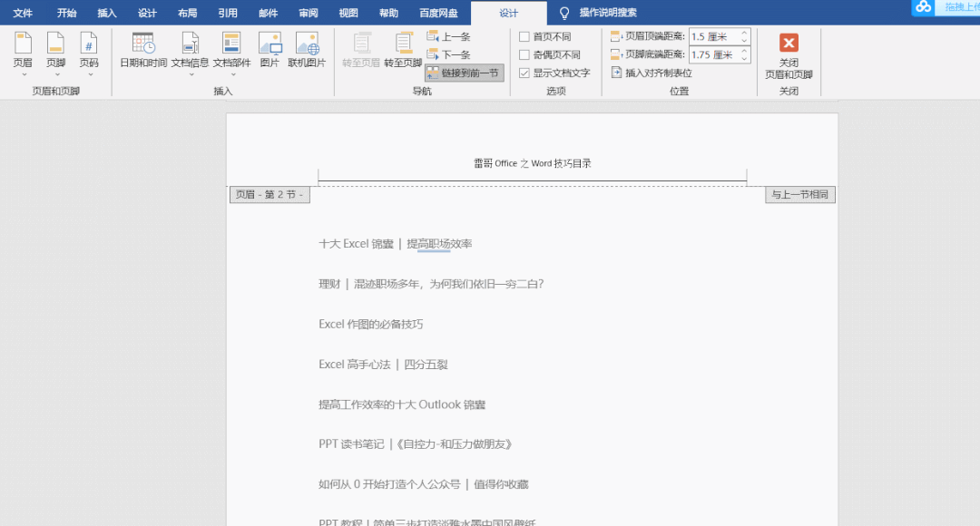Switch to the 开始 (Home) tab
The image size is (980, 526).
[x=67, y=13]
